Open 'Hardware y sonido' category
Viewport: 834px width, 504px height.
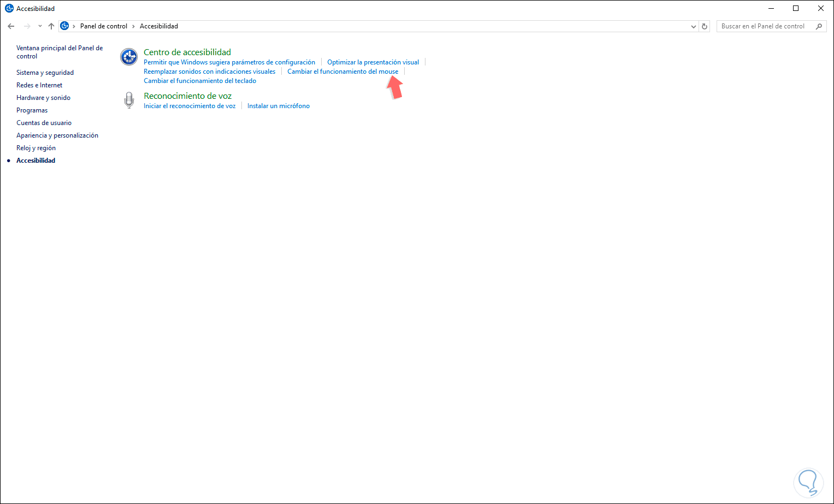[x=43, y=98]
